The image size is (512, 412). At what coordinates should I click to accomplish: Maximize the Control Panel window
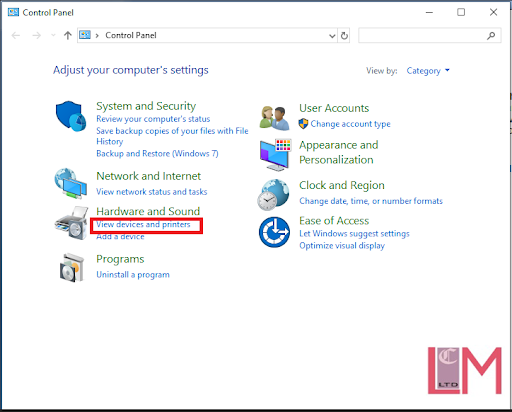(x=461, y=12)
